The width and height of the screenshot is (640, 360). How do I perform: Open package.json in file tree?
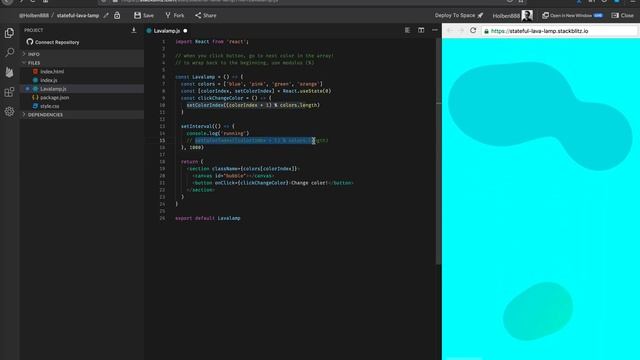tap(54, 98)
